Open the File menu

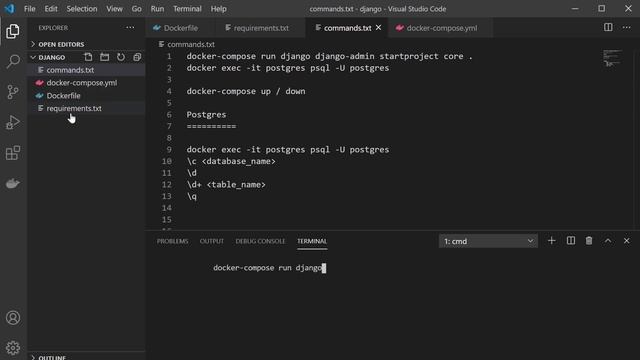point(29,9)
